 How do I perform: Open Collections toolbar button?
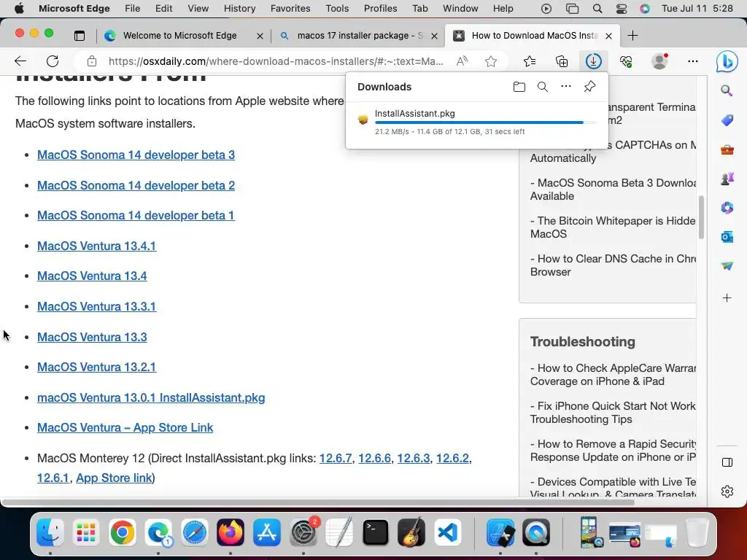562,61
